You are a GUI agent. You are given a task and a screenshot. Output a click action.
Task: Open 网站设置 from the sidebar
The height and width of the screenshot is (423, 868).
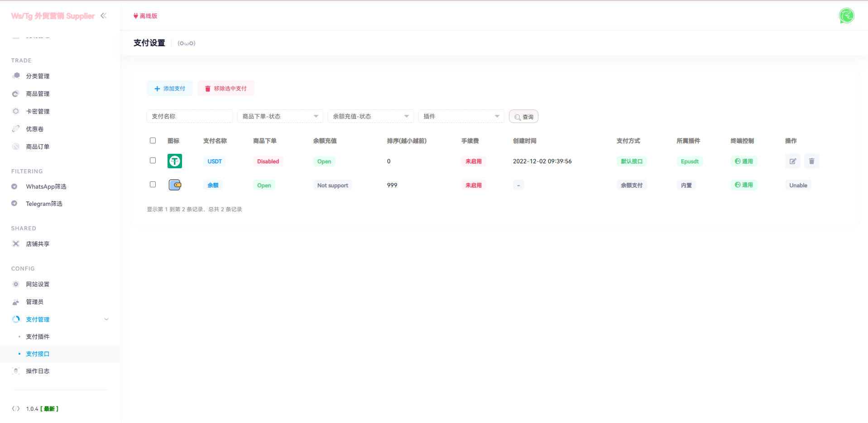(37, 284)
